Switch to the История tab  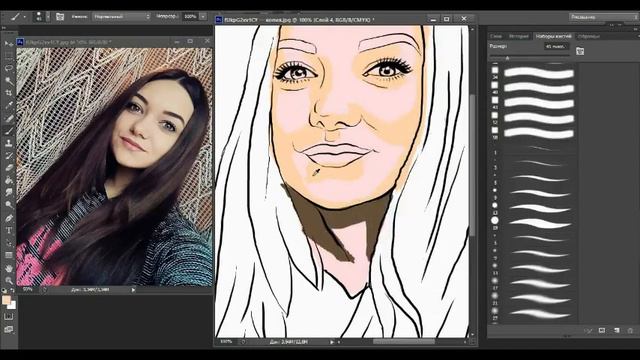(x=518, y=36)
